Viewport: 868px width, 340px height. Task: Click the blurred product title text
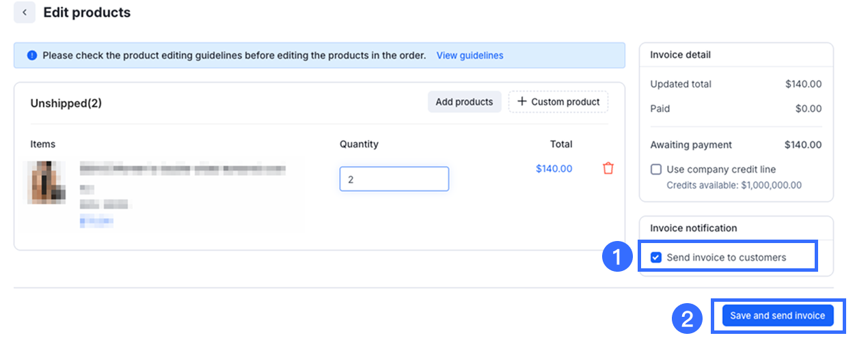click(182, 168)
